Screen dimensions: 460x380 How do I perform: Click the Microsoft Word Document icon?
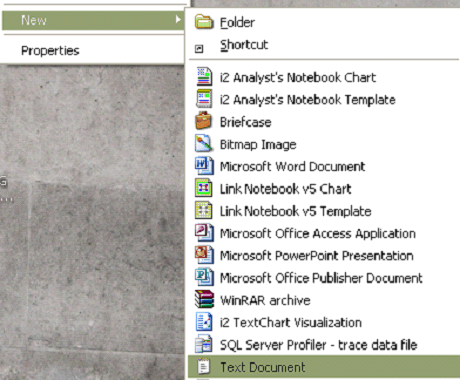pyautogui.click(x=204, y=166)
